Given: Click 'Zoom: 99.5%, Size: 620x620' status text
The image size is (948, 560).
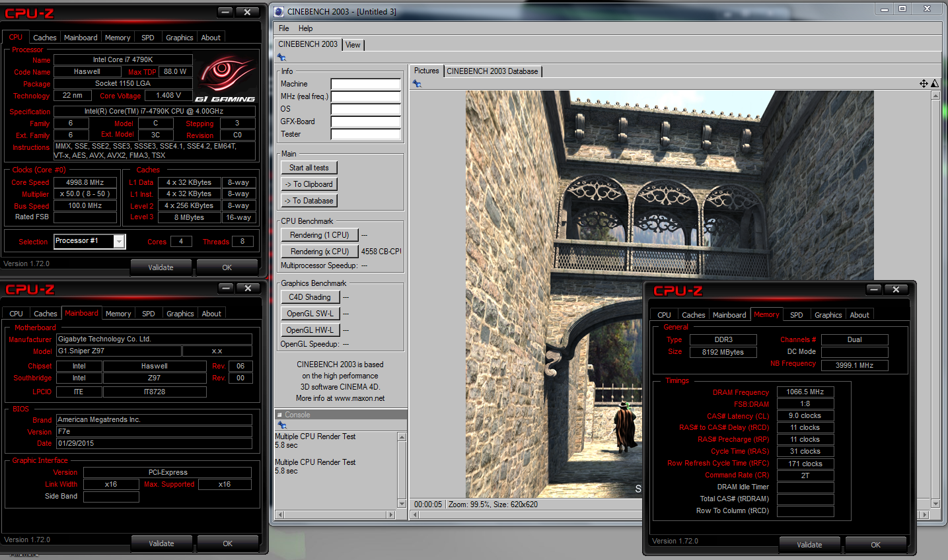Looking at the screenshot, I should (x=493, y=505).
